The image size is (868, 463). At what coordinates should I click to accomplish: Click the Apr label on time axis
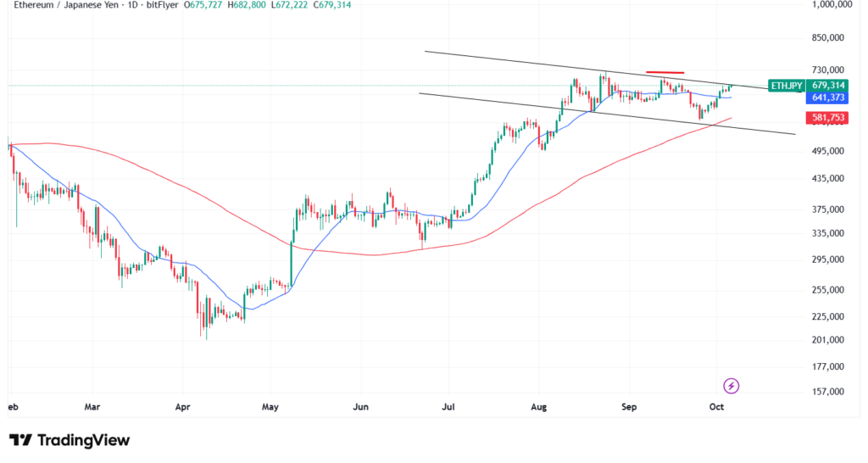click(180, 407)
